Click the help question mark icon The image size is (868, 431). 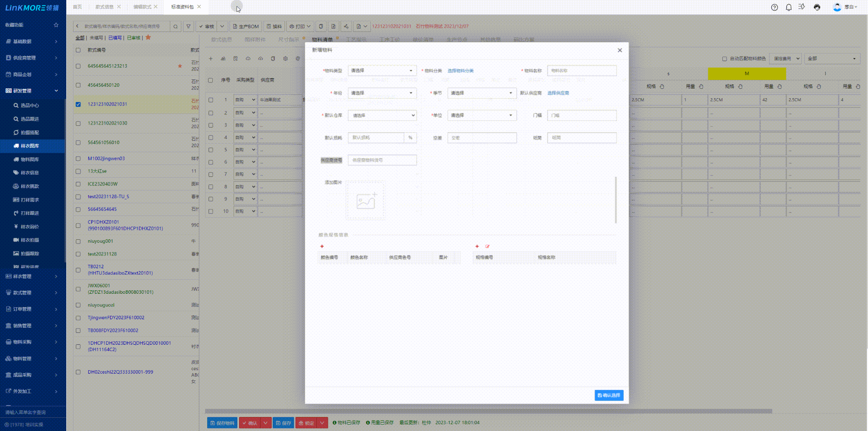pyautogui.click(x=775, y=7)
